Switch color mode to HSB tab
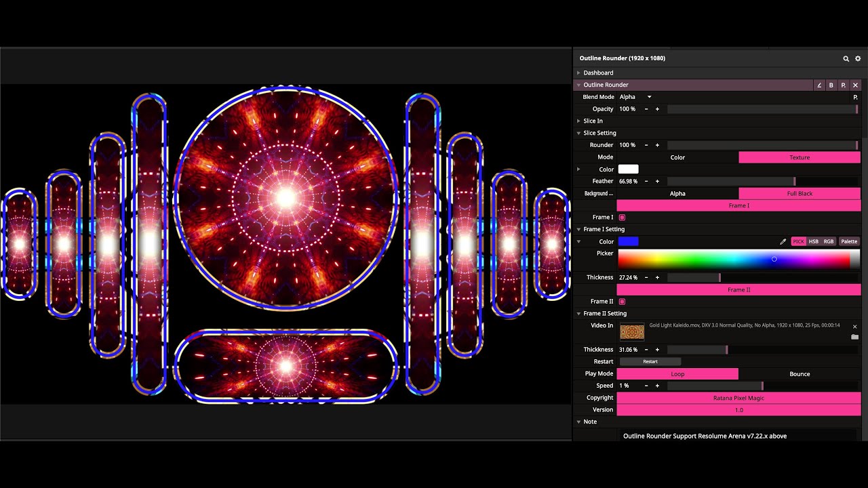Screen dimensions: 868x488 pos(814,241)
